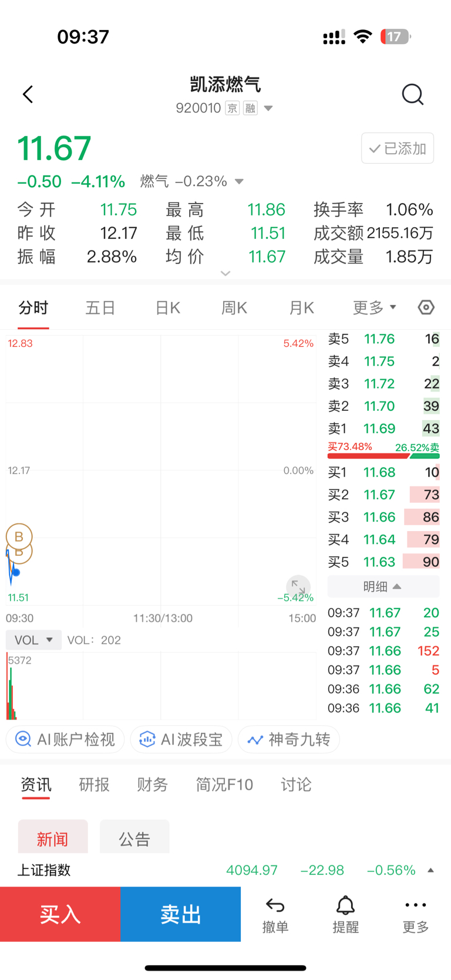Select 买5 price 11.63 row
This screenshot has width=451, height=980.
(383, 562)
